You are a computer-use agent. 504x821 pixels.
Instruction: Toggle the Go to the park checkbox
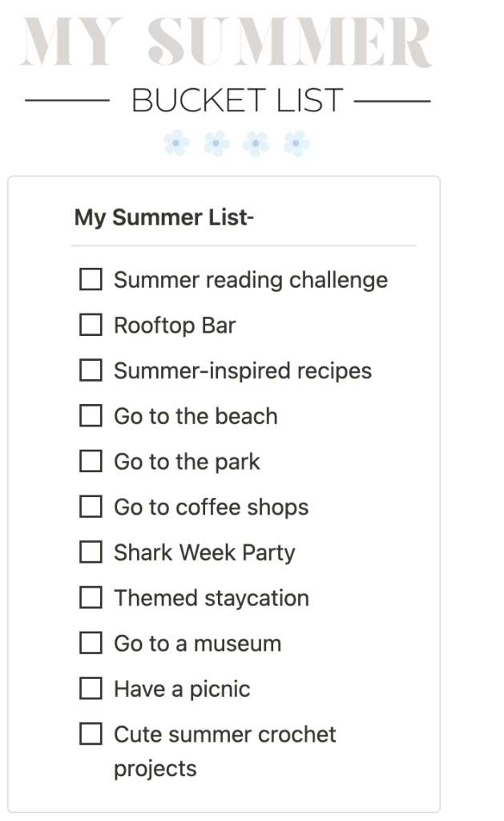91,462
